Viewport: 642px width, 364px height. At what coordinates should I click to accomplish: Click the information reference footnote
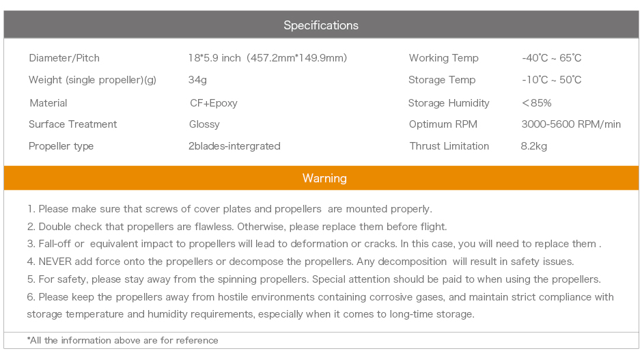pyautogui.click(x=123, y=340)
